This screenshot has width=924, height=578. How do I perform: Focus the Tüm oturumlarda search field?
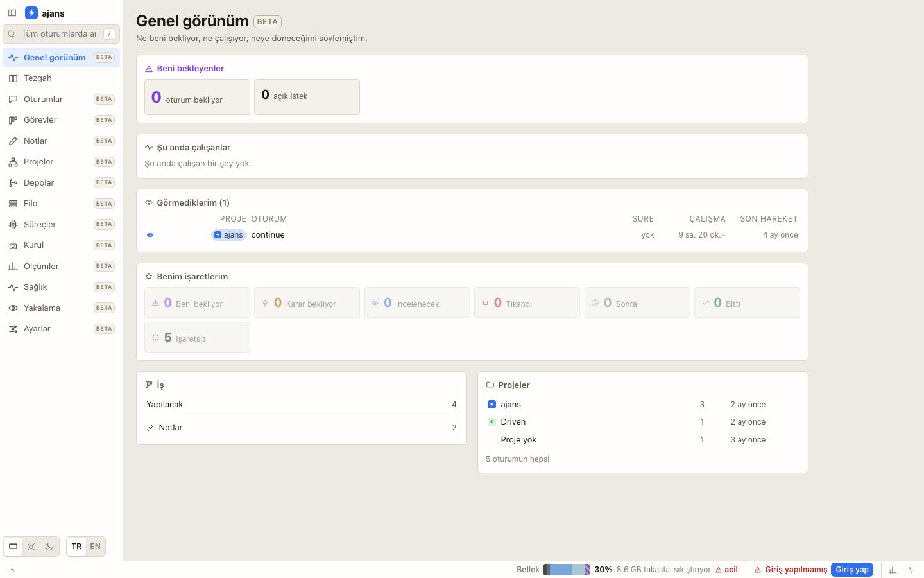coord(61,34)
